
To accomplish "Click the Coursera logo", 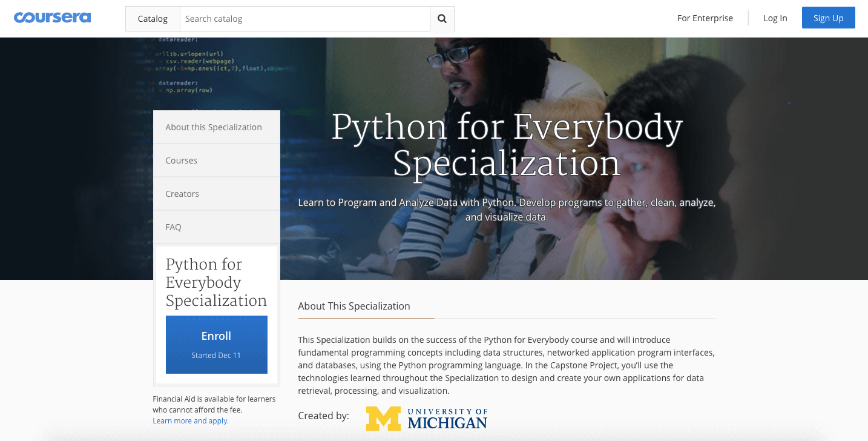I will point(52,18).
